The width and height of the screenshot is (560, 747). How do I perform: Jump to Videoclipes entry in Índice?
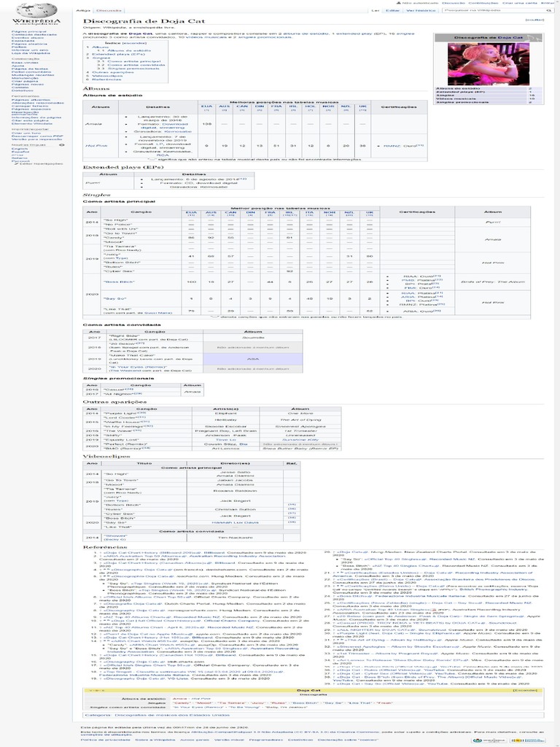pos(107,76)
